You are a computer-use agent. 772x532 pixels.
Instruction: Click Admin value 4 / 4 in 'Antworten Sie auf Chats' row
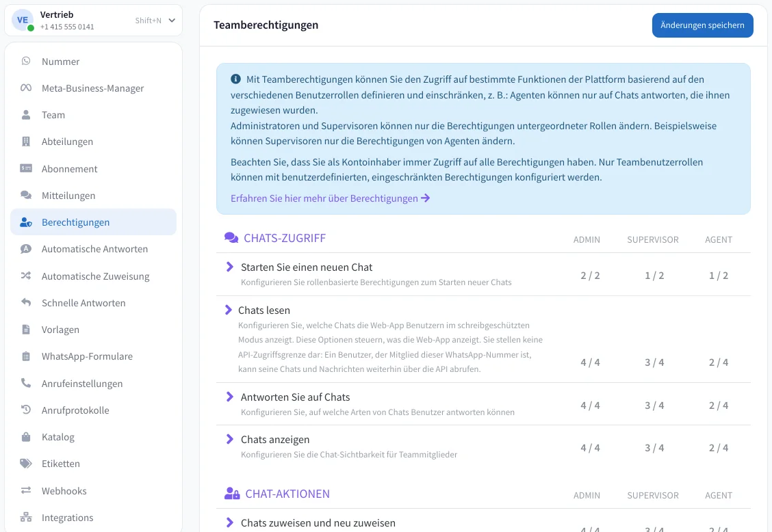(590, 405)
